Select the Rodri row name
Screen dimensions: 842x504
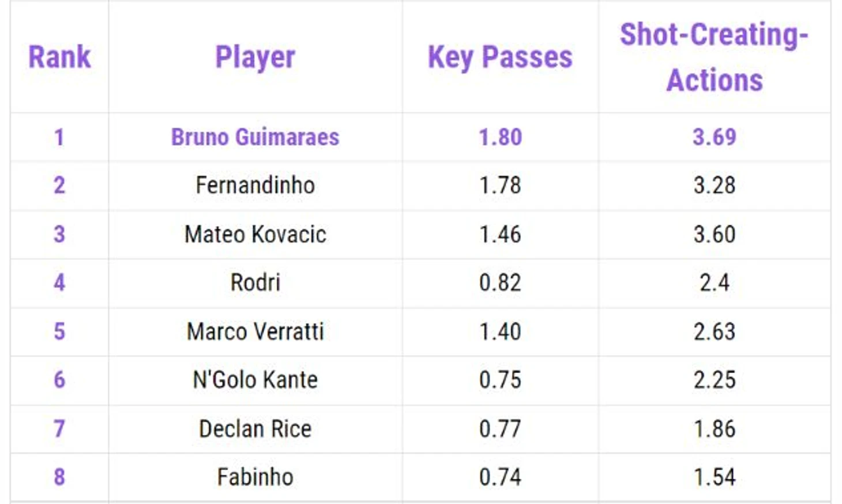(255, 283)
